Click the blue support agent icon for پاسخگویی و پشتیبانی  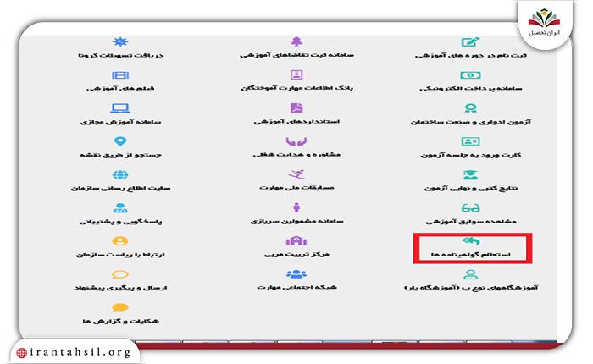(x=120, y=208)
